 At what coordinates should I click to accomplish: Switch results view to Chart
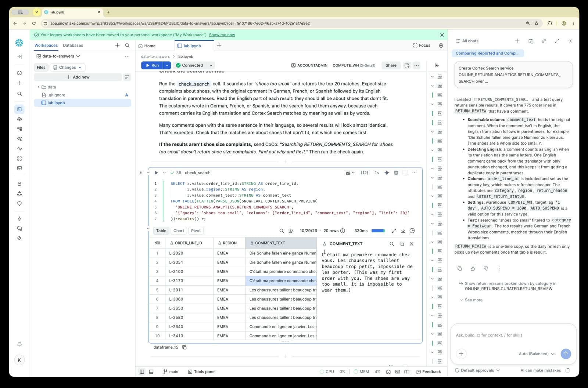pyautogui.click(x=179, y=231)
